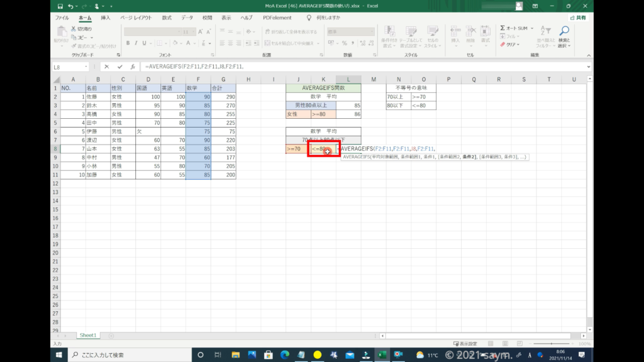
Task: Open the AutoSum (オート SUM) dropdown arrow
Action: 533,28
